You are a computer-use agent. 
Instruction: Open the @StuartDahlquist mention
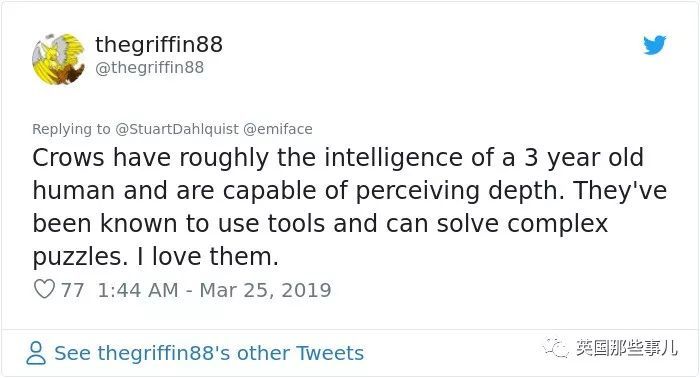[x=177, y=129]
